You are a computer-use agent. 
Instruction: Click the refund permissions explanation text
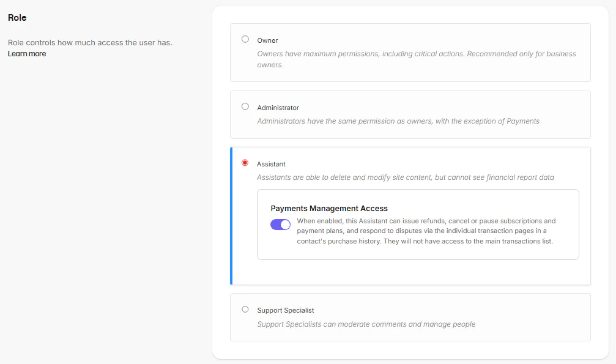point(429,231)
